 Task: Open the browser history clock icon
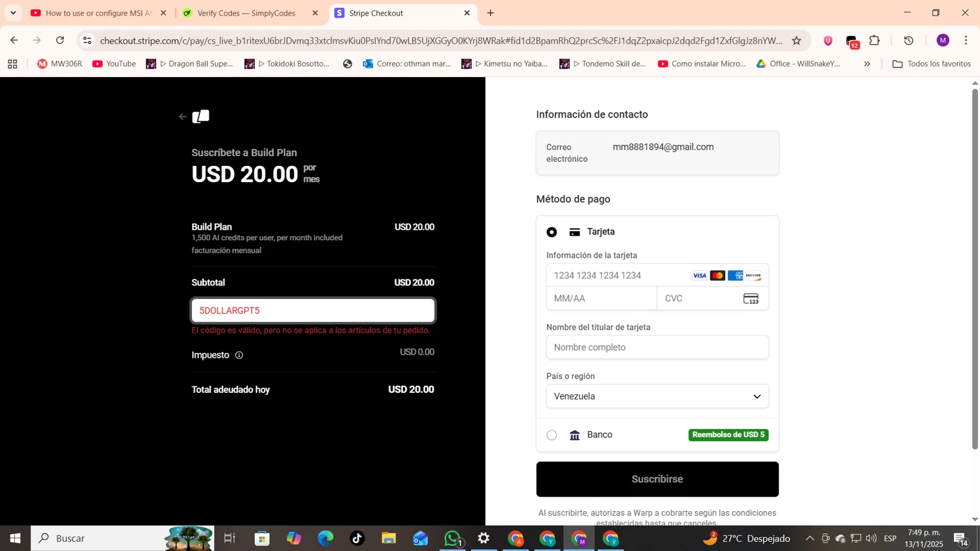pos(909,40)
